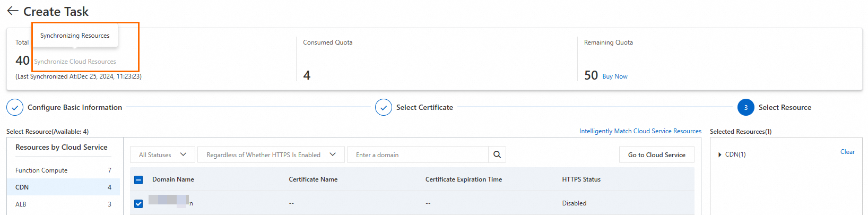
Task: Open the HTTPS enabled filter dropdown
Action: click(271, 154)
